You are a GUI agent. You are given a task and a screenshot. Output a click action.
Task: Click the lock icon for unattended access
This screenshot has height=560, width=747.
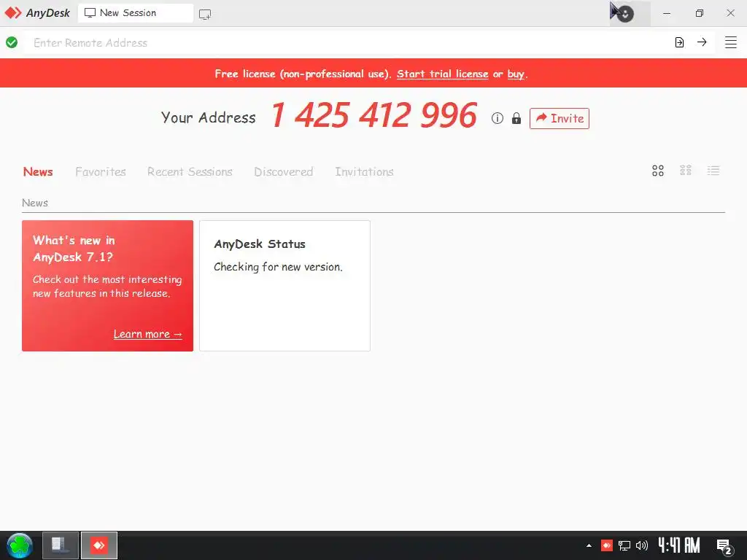pyautogui.click(x=516, y=118)
